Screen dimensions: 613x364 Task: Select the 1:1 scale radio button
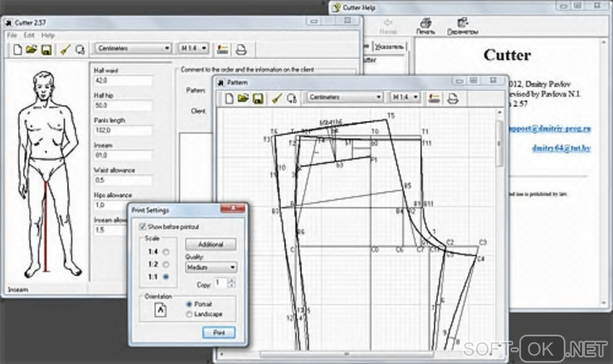(x=166, y=277)
